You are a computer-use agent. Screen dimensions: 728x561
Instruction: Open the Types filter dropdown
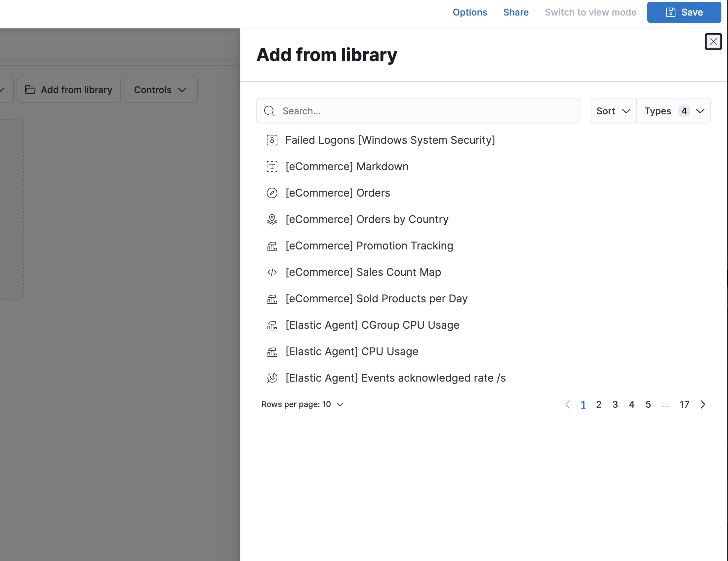coord(673,111)
